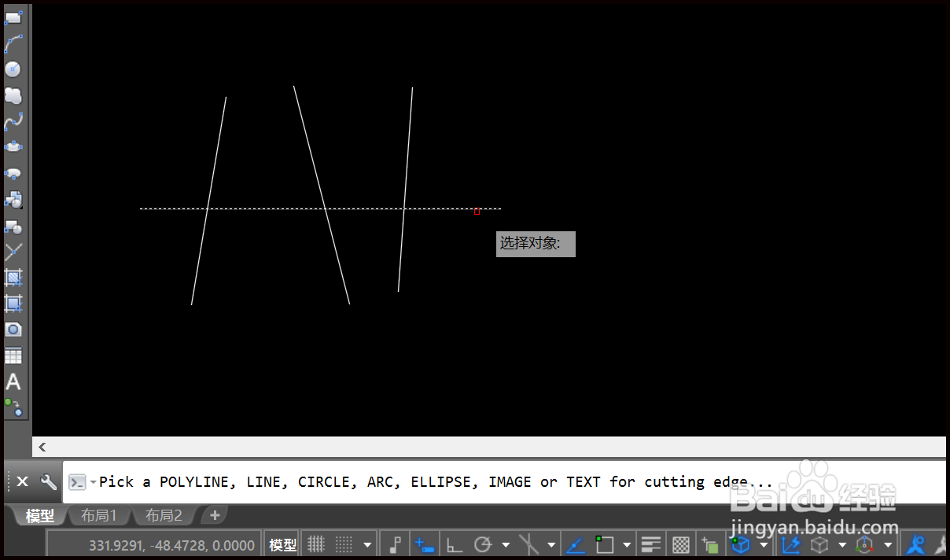
Task: Open polar tracking angle dropdown
Action: (x=506, y=544)
